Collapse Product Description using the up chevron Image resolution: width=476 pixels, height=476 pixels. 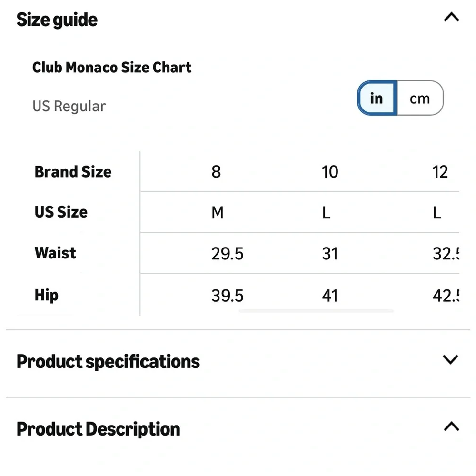click(x=451, y=426)
